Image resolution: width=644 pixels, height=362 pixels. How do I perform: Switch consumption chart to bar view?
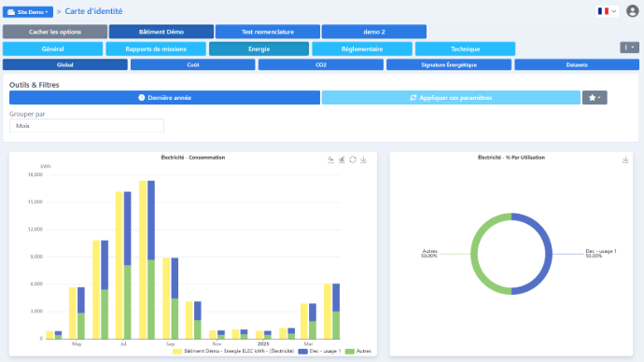click(342, 160)
